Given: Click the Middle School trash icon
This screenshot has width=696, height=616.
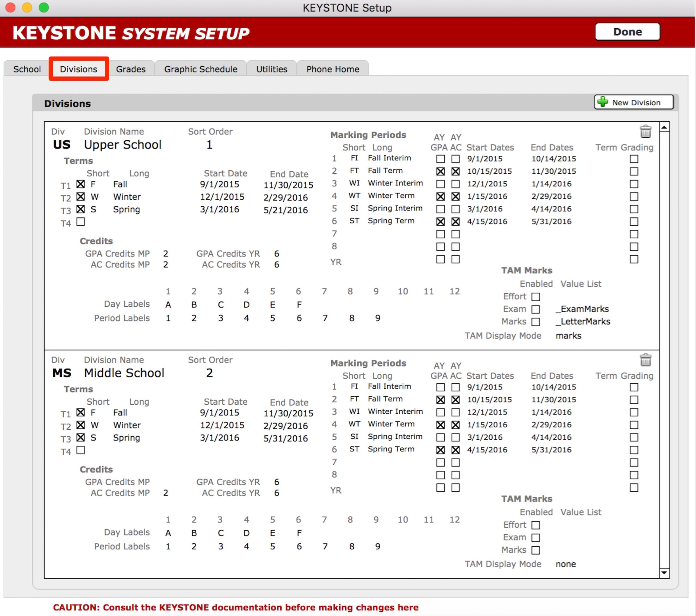Looking at the screenshot, I should (x=645, y=360).
